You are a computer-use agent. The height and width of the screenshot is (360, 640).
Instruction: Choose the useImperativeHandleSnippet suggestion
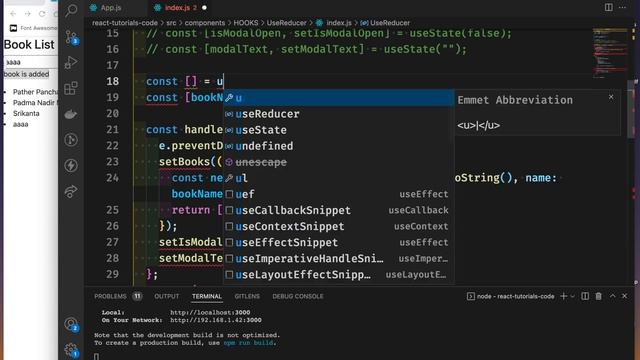(x=339, y=259)
